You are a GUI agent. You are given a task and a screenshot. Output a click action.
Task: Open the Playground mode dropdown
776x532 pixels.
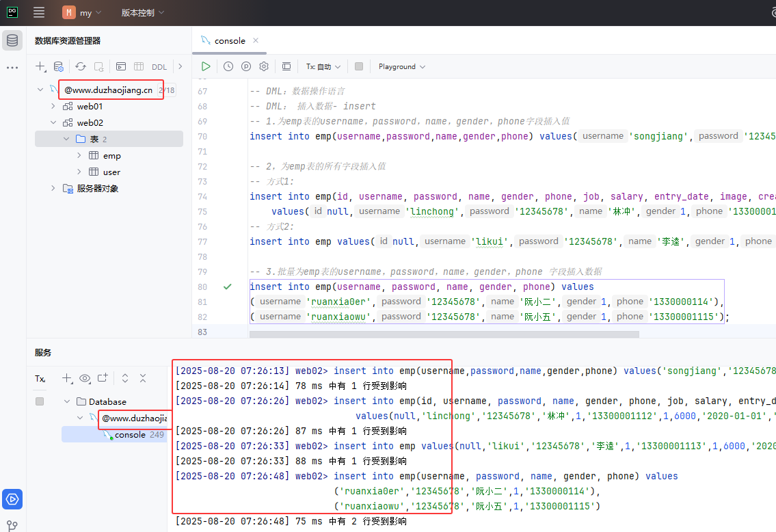[402, 66]
